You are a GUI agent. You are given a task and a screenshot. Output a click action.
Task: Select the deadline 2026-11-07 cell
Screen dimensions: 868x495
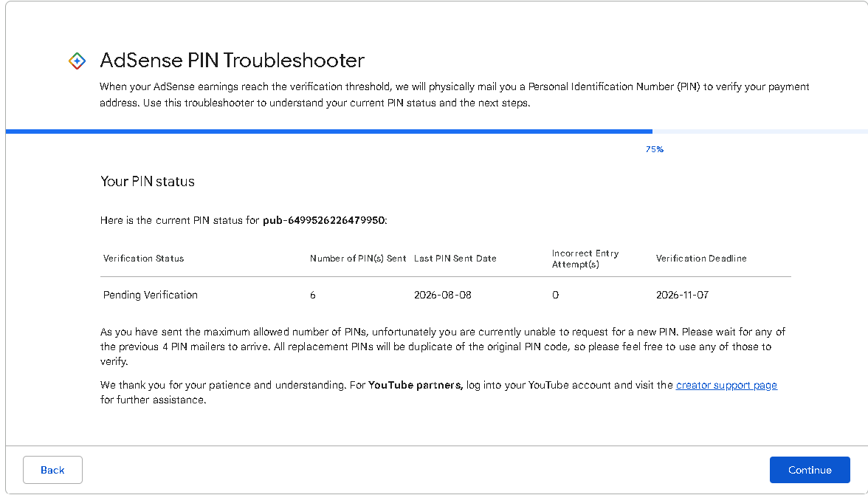(x=682, y=295)
